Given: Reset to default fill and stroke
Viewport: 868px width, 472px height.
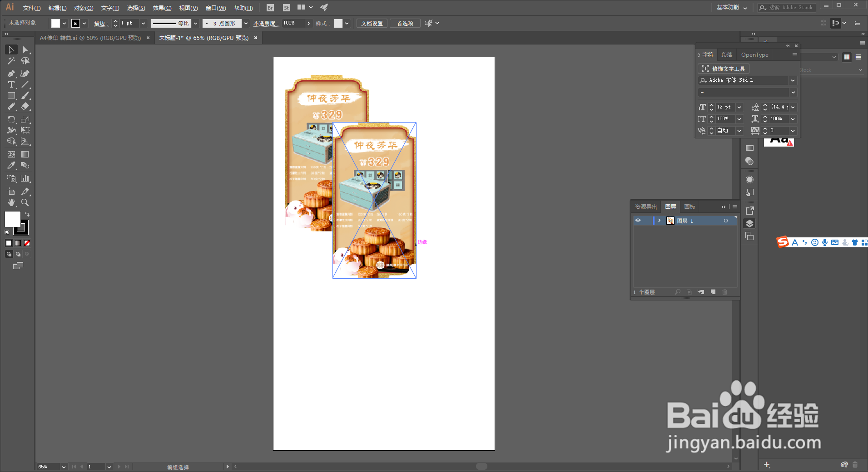Looking at the screenshot, I should tap(7, 232).
